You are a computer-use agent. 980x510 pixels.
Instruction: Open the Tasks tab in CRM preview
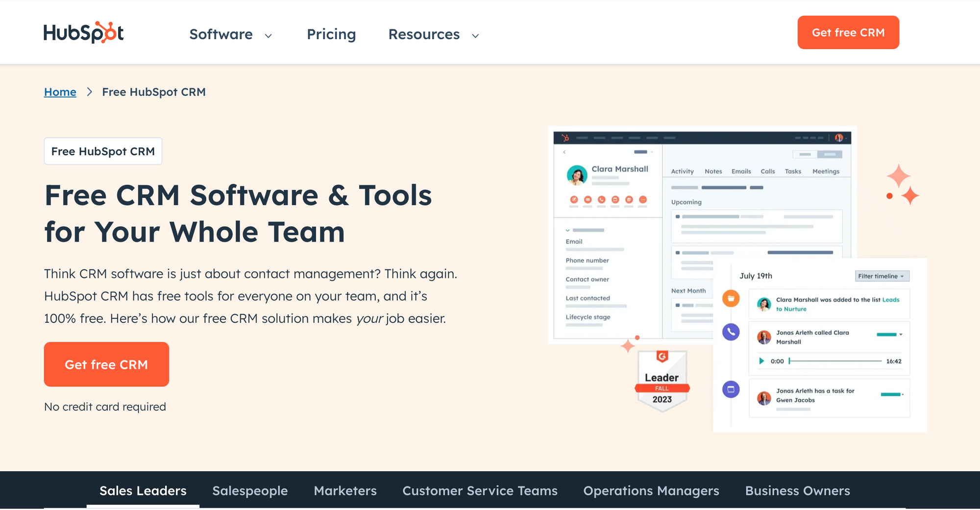point(793,171)
